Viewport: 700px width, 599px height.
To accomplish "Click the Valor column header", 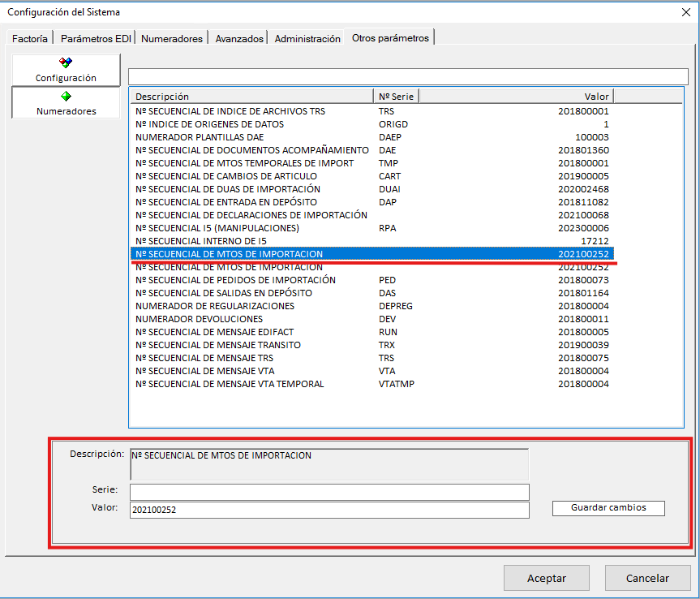I will (x=516, y=97).
